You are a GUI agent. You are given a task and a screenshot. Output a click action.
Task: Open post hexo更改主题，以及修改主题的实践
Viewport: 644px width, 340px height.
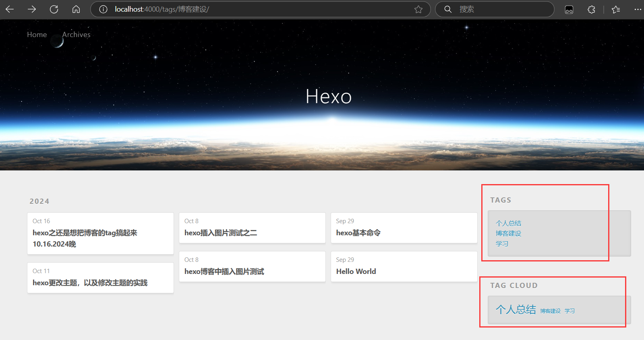[x=90, y=283]
